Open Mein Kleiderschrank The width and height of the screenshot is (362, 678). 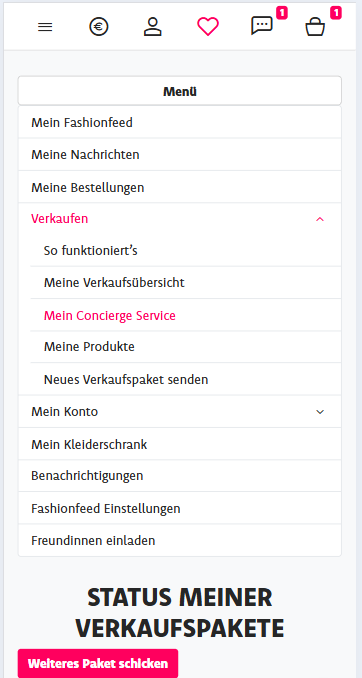[179, 444]
